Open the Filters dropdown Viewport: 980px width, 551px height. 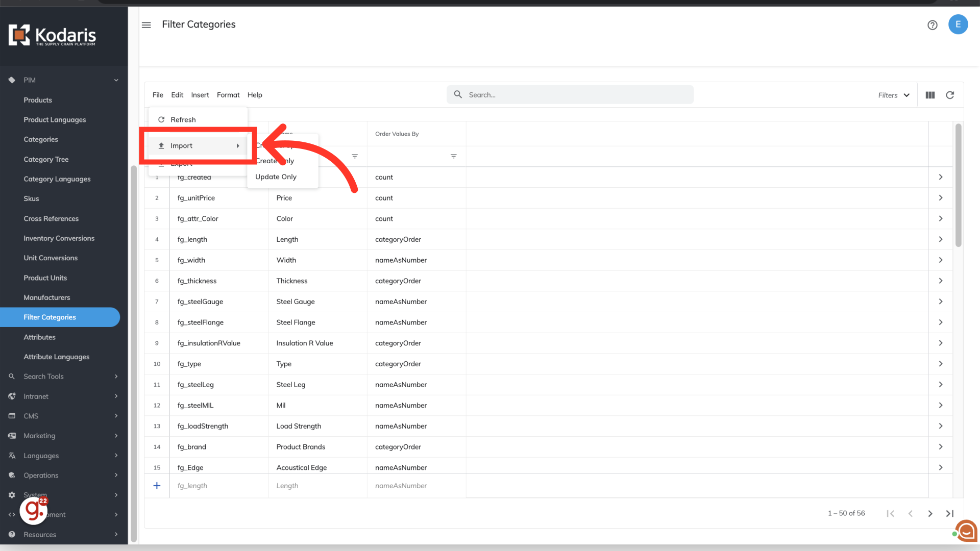click(x=894, y=95)
